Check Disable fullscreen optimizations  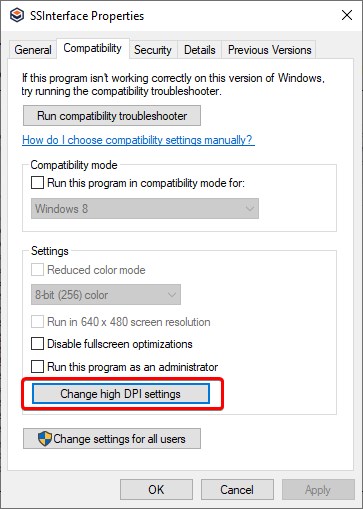click(x=37, y=344)
